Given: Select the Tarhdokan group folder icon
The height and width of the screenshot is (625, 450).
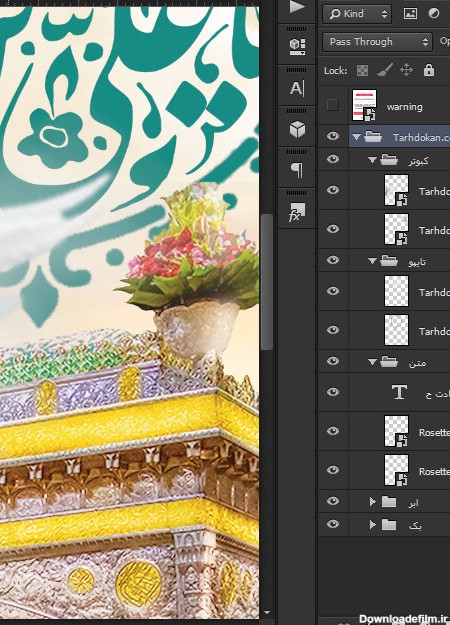Looking at the screenshot, I should (373, 137).
